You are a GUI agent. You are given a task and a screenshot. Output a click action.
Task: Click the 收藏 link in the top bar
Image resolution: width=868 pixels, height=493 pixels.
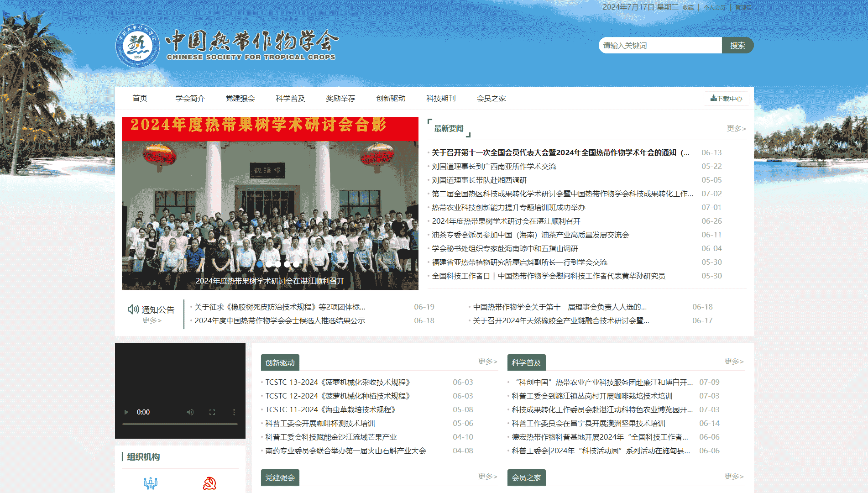688,8
